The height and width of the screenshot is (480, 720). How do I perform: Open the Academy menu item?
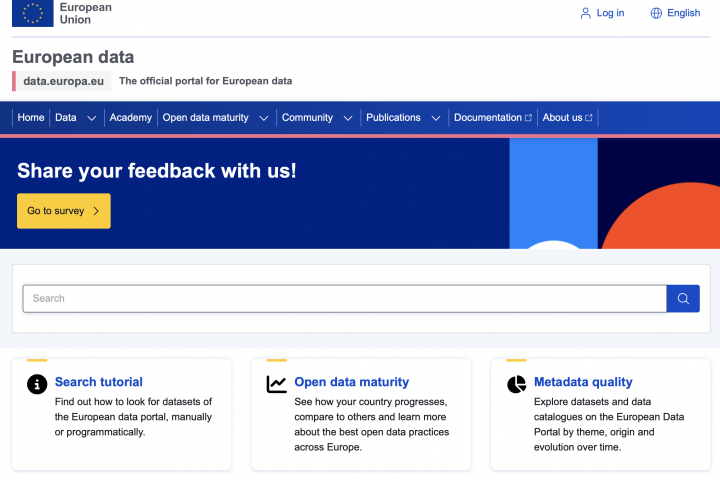click(x=131, y=118)
